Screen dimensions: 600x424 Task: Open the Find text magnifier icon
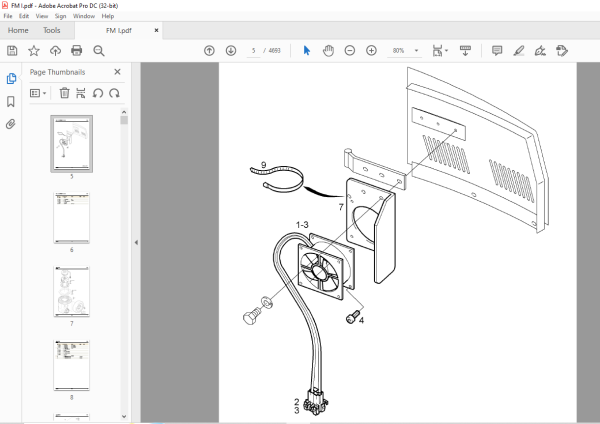click(x=99, y=51)
